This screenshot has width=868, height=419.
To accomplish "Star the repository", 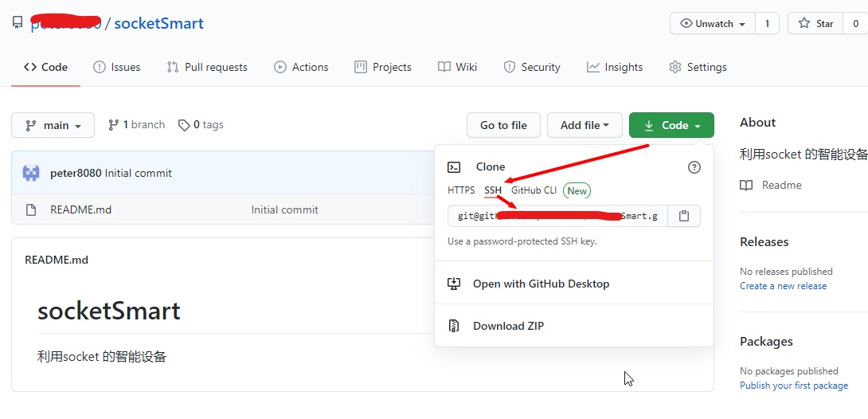I will 815,23.
